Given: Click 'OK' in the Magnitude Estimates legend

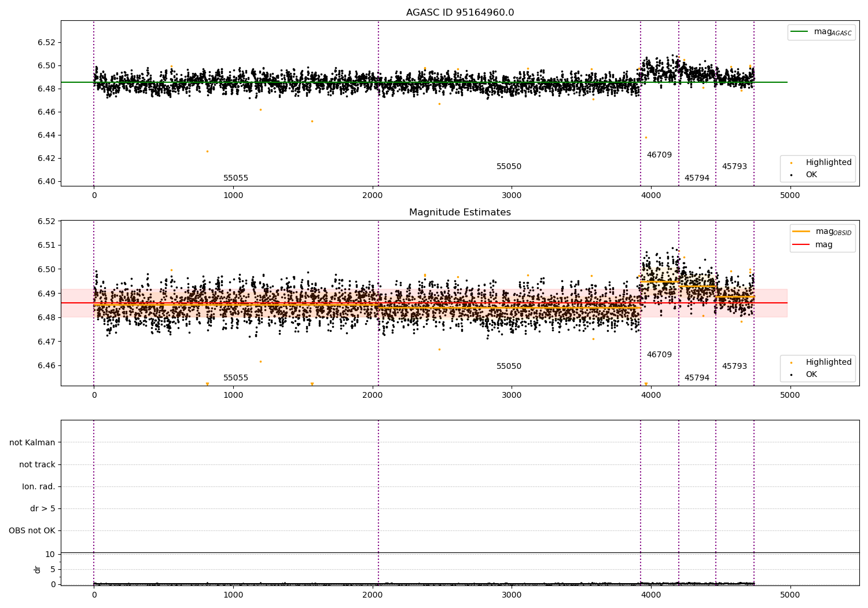Looking at the screenshot, I should (x=811, y=375).
